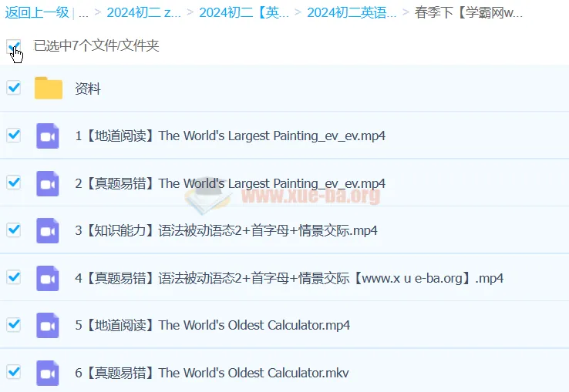Click video icon for file 3【知识能力】
Image resolution: width=569 pixels, height=392 pixels.
tap(48, 230)
